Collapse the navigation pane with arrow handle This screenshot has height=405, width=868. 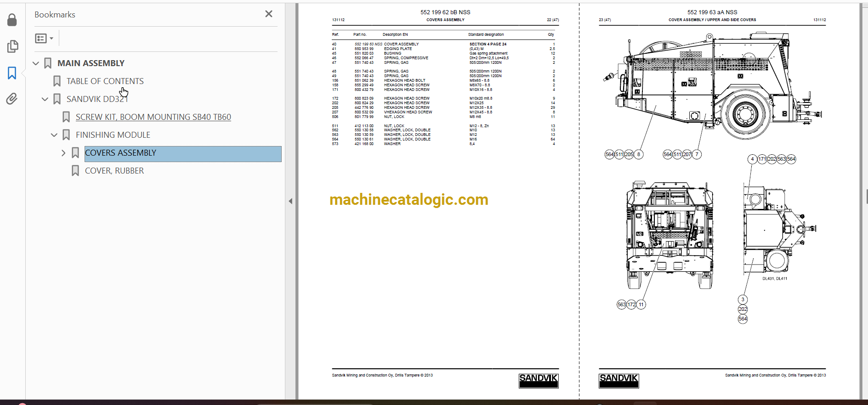click(x=290, y=201)
